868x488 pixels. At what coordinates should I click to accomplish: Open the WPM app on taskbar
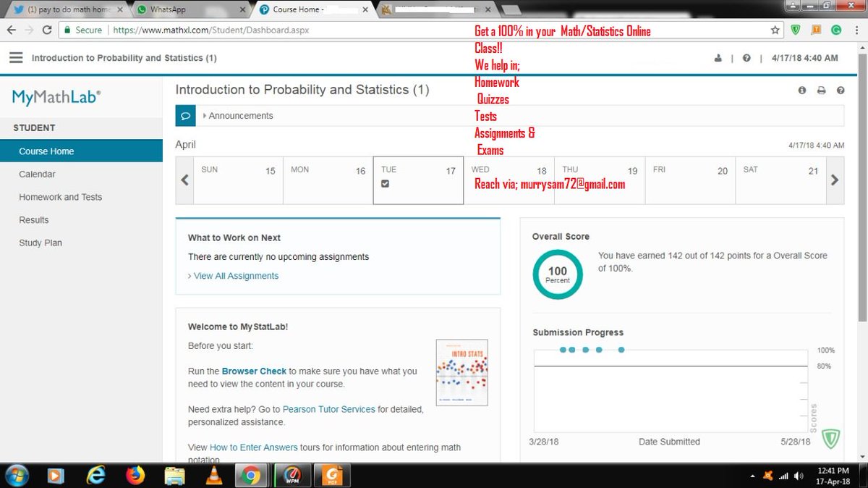click(x=293, y=476)
